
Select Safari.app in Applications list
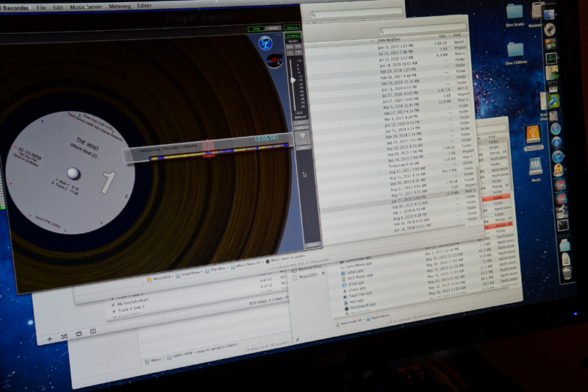351,271
